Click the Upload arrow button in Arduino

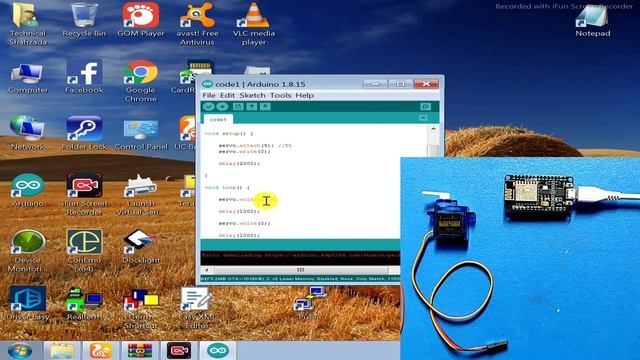pos(222,107)
